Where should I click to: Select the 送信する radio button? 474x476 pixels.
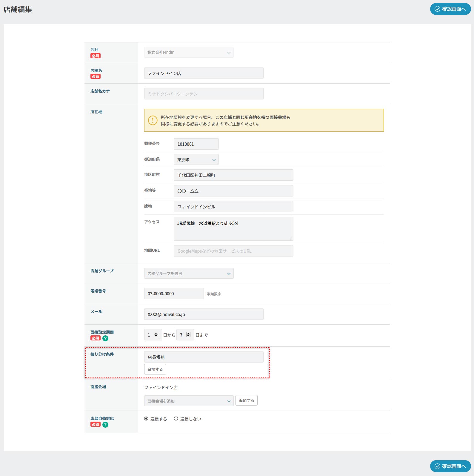tap(146, 419)
